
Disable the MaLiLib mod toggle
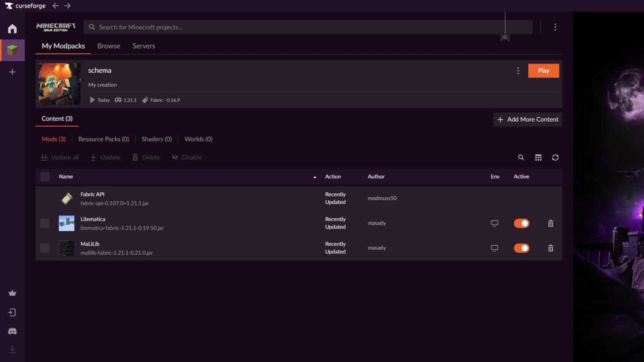coord(521,248)
